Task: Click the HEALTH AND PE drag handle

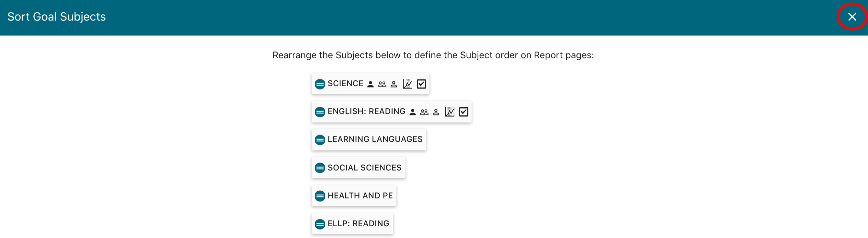Action: (x=319, y=196)
